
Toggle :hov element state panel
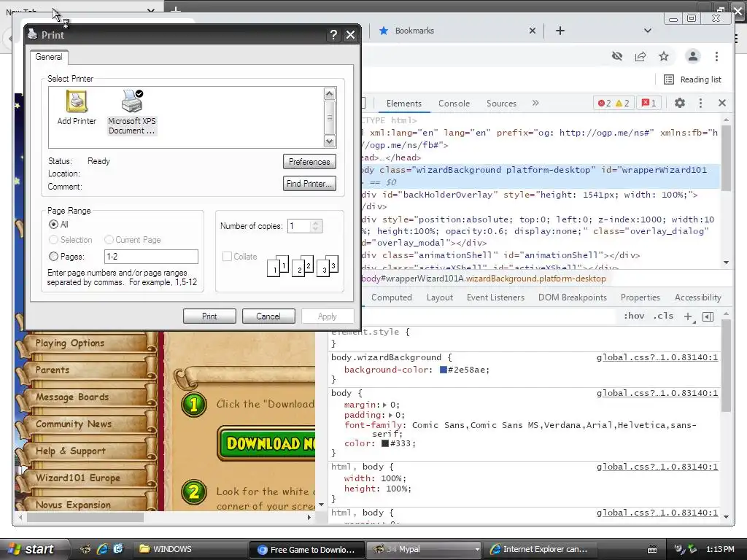[634, 316]
